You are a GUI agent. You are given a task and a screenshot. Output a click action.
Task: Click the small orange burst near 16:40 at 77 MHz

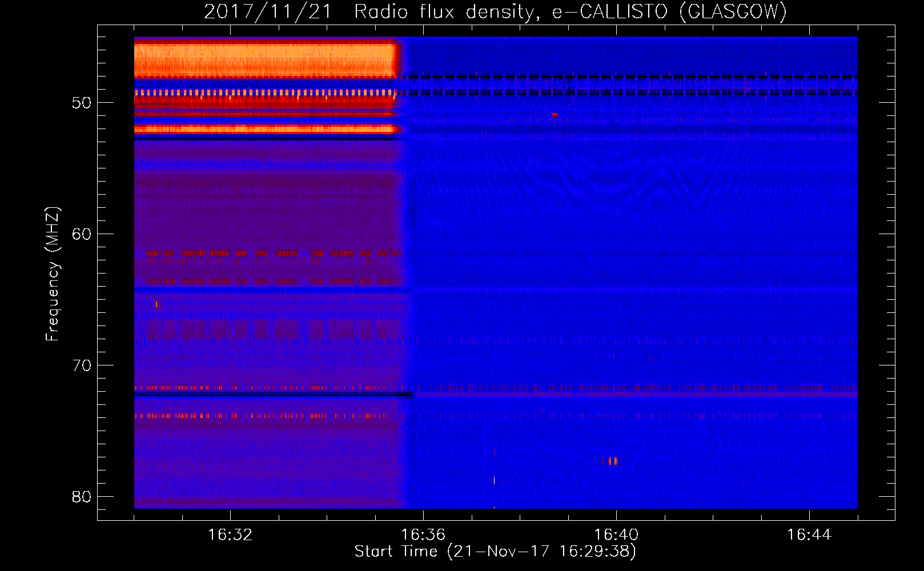(x=610, y=461)
